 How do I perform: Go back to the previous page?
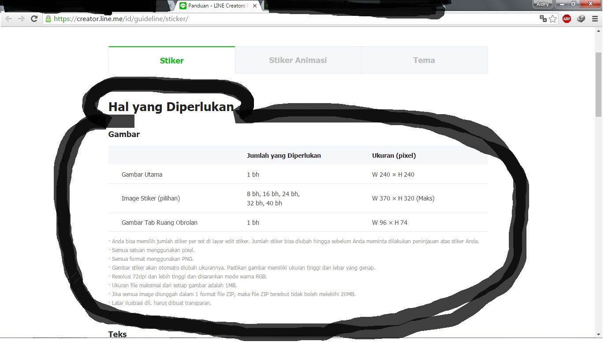click(x=8, y=19)
